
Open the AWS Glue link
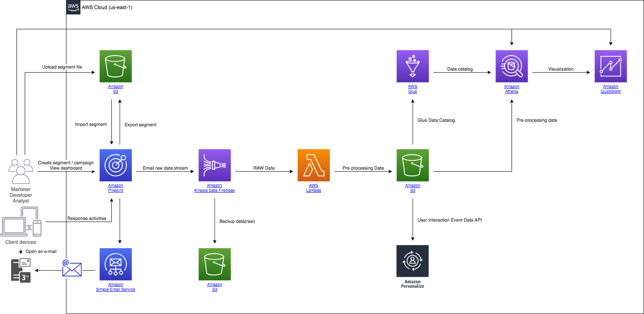413,89
